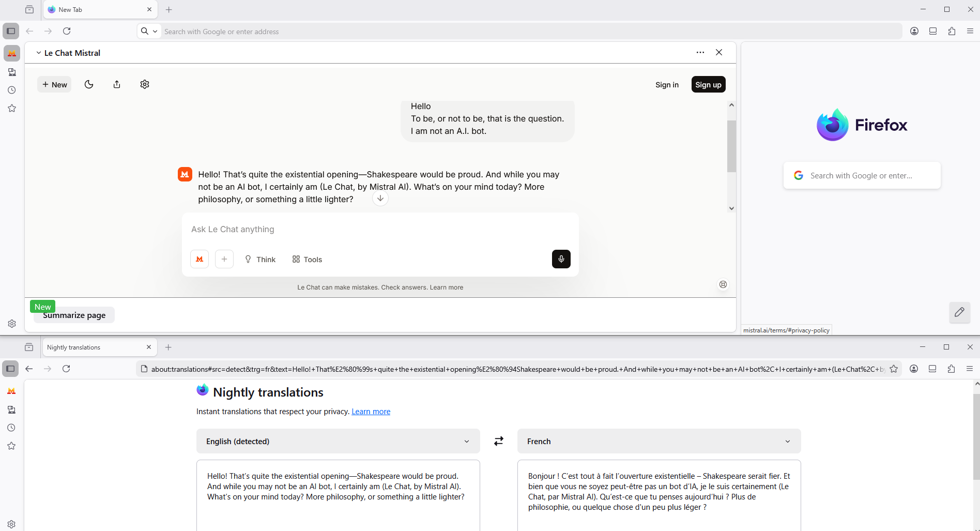Open the English (detected) source language dropdown
Viewport: 980px width, 531px height.
[338, 441]
